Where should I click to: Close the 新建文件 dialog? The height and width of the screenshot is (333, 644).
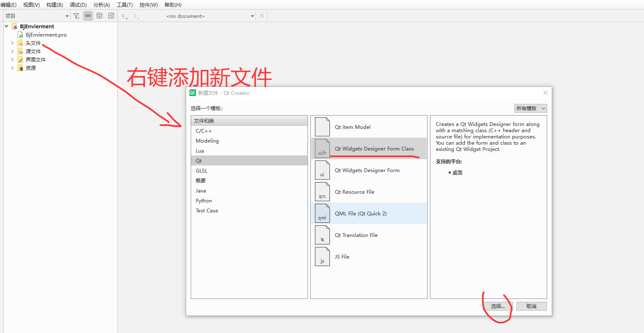point(546,93)
